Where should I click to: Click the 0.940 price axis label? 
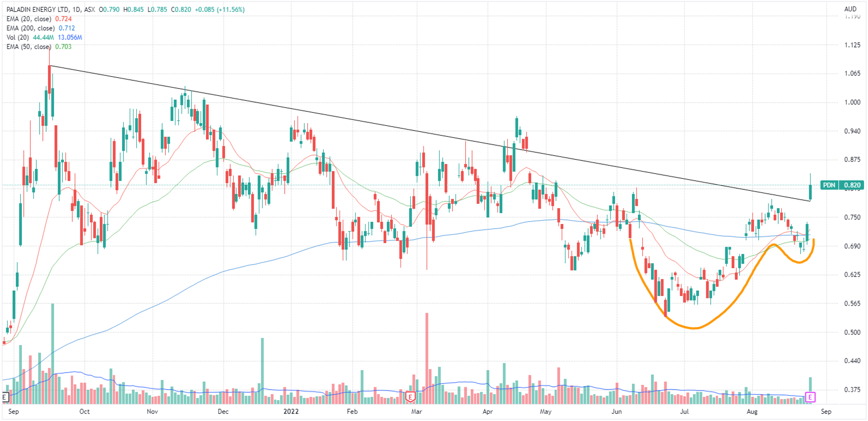[x=852, y=131]
